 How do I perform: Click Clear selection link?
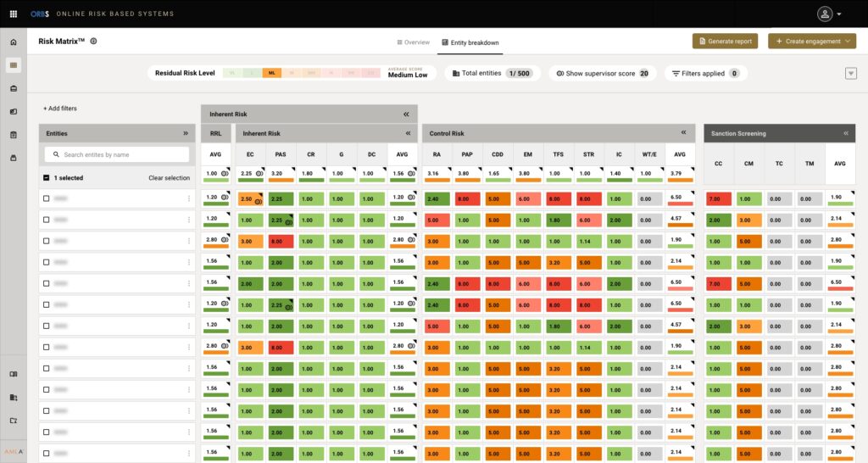tap(169, 178)
